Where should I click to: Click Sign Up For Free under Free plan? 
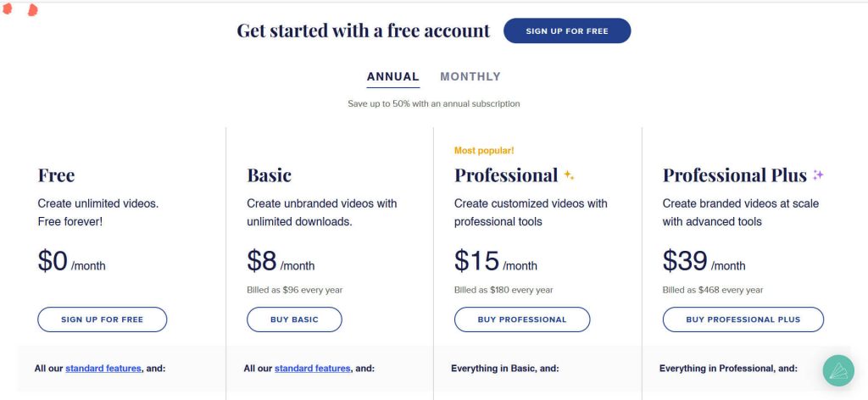(102, 319)
